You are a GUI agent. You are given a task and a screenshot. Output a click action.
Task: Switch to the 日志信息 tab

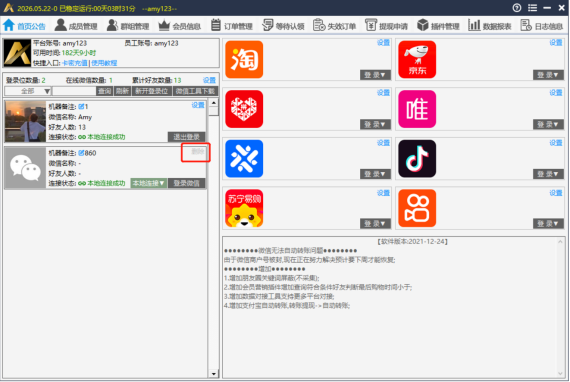pos(542,25)
